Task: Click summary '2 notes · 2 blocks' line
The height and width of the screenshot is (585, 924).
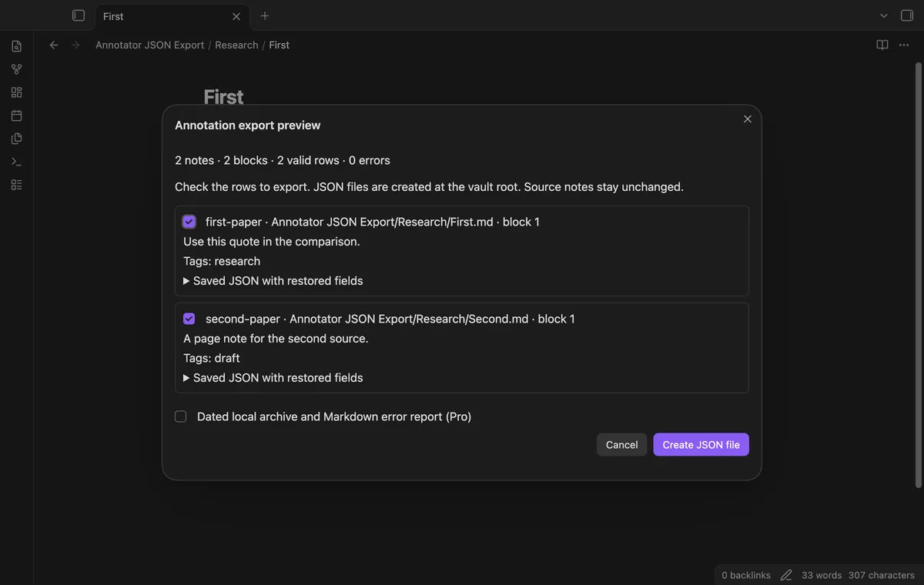Action: [283, 161]
